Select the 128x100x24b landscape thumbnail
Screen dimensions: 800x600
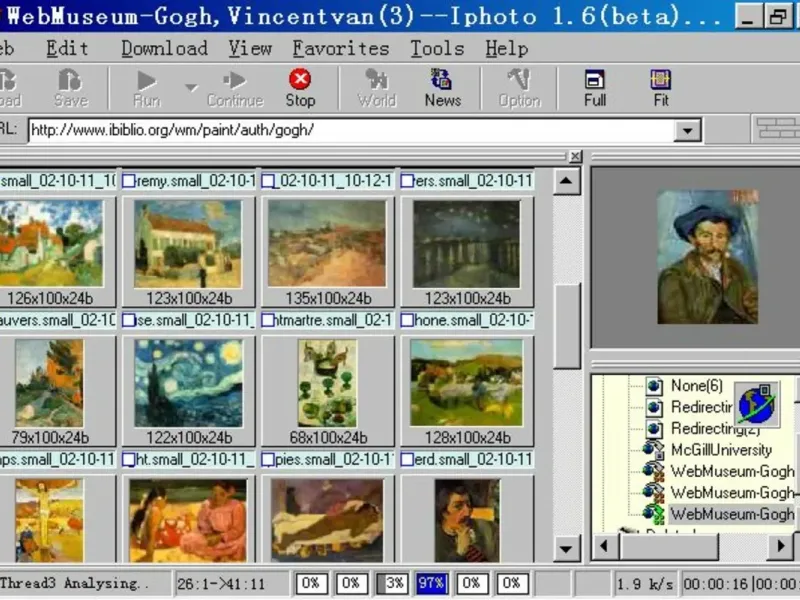[x=466, y=383]
